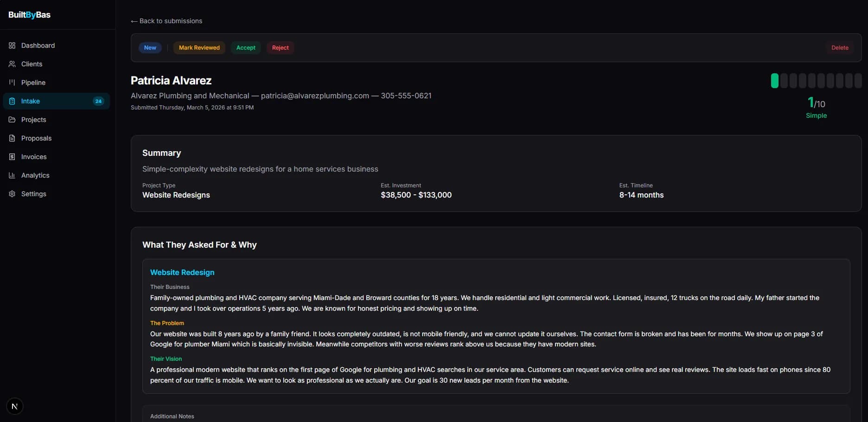Go to the Clients section

(x=32, y=64)
